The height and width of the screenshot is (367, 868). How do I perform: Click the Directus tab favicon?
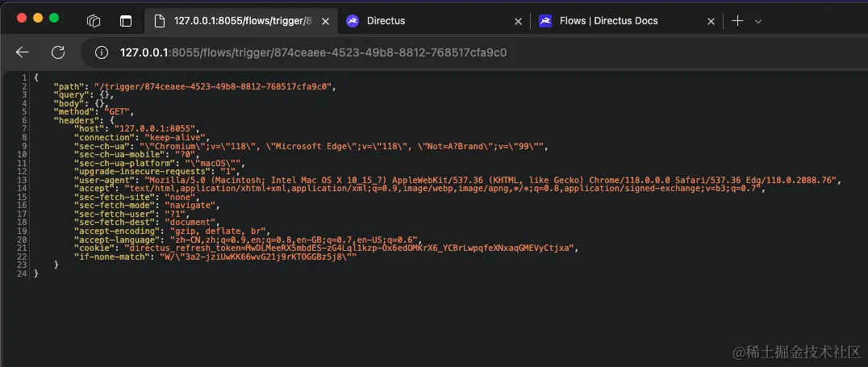pos(352,21)
